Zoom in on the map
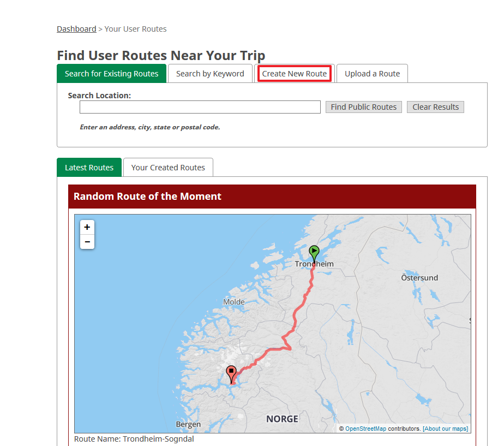The image size is (504, 446). click(87, 227)
